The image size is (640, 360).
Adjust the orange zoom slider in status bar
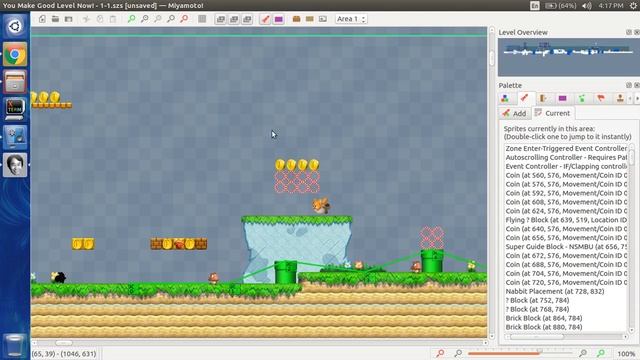click(x=520, y=353)
